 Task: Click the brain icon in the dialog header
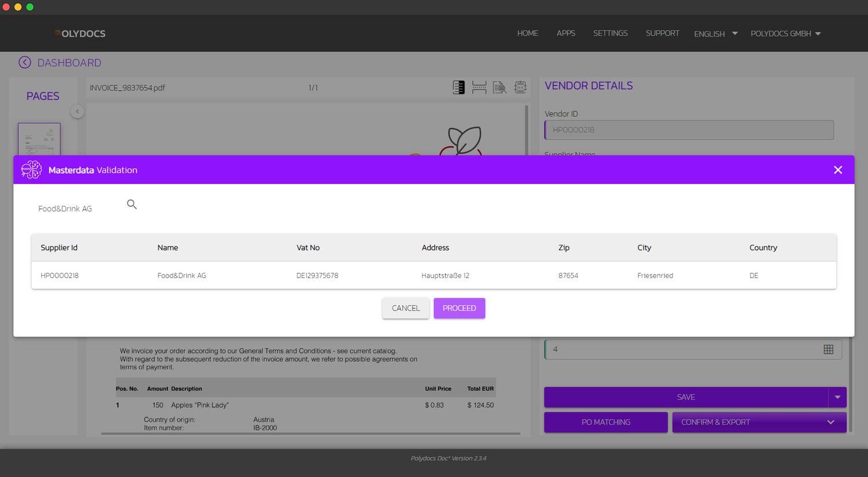[x=31, y=169]
